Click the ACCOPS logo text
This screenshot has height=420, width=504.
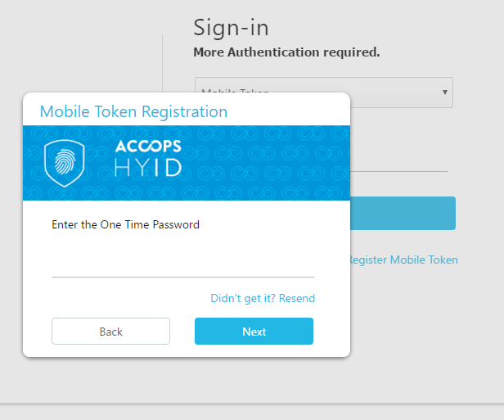point(148,146)
